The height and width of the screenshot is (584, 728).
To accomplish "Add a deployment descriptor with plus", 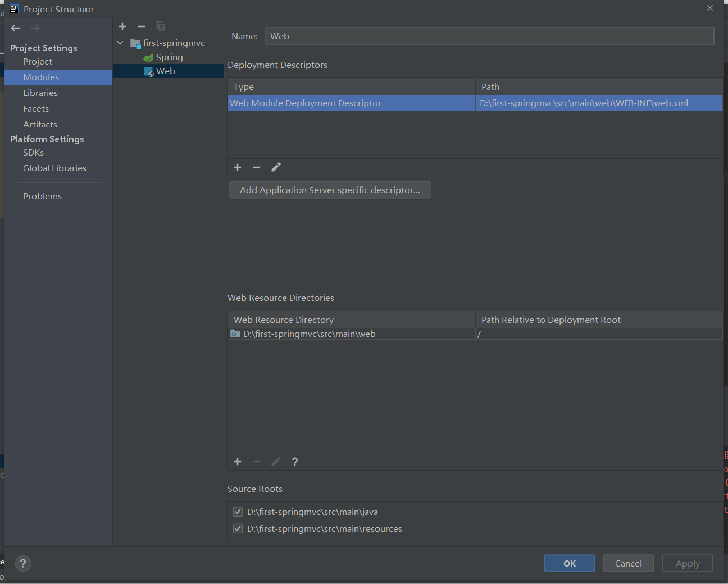I will click(x=238, y=167).
